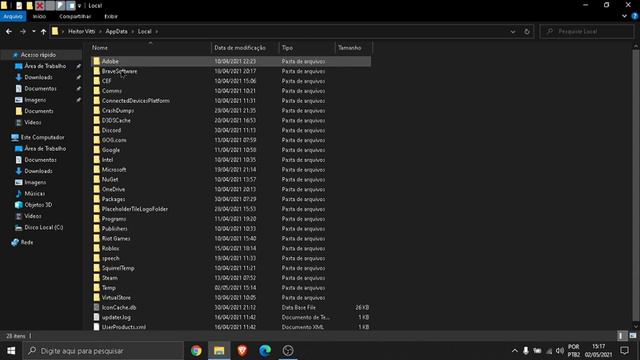Open Objetos 3D in navigation pane
640x360 pixels.
[38, 205]
